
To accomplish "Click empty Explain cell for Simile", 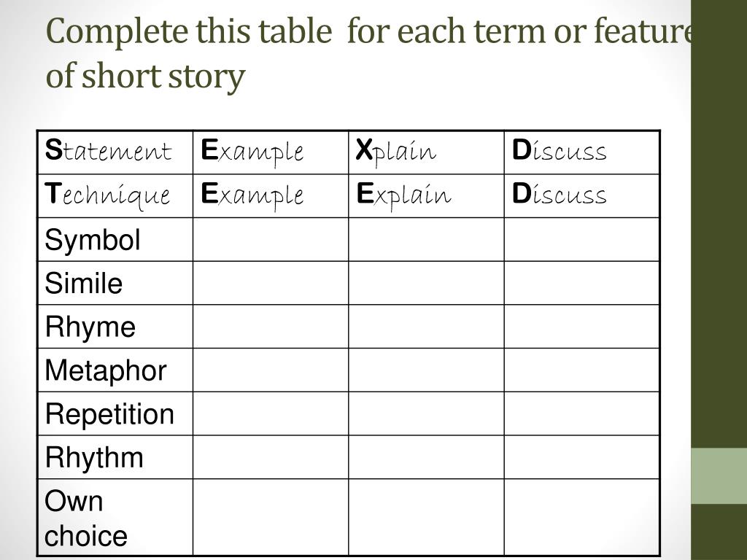I will click(426, 284).
